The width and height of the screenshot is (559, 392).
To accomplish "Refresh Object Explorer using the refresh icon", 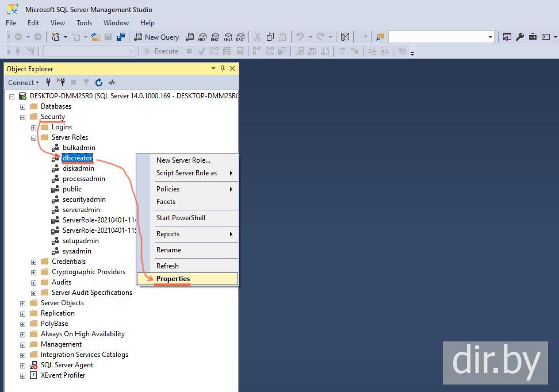I will (x=99, y=83).
